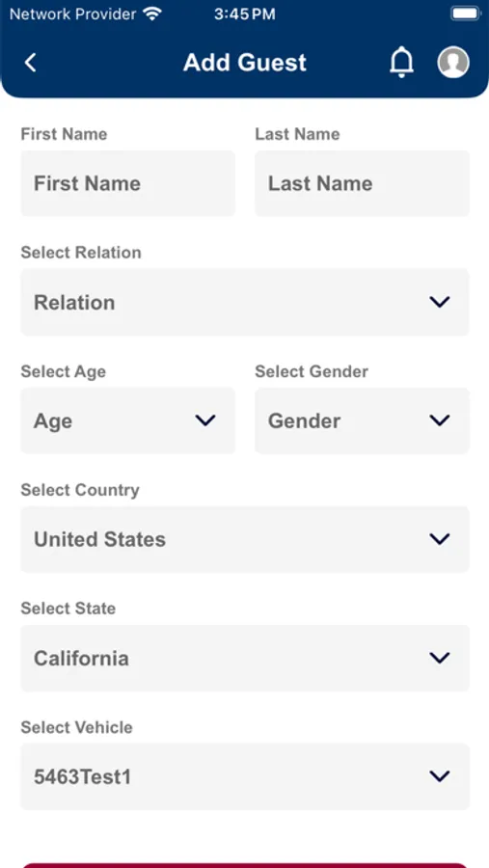Screen dimensions: 489x868
Task: Expand the Relation dropdown
Action: [x=245, y=302]
